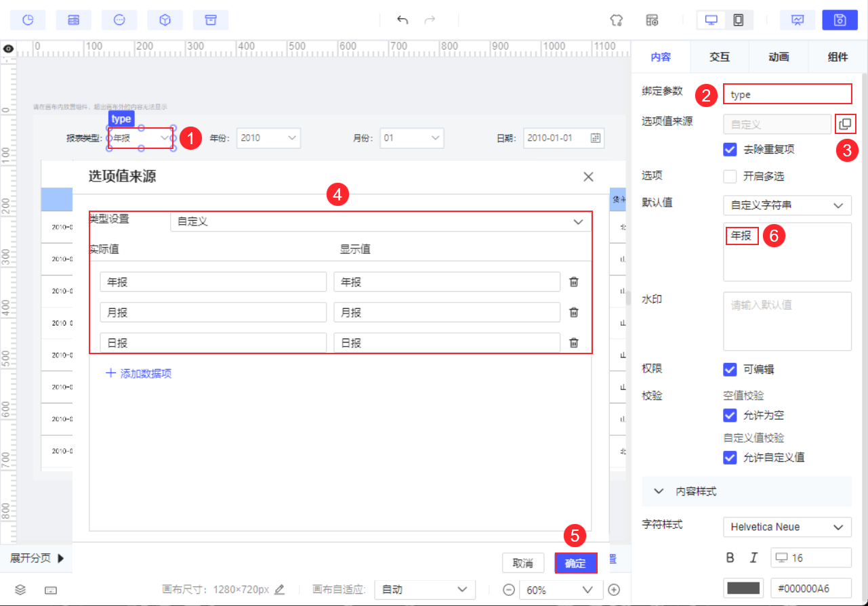The width and height of the screenshot is (868, 606).
Task: Open 月份 dropdown showing 01
Action: 411,138
